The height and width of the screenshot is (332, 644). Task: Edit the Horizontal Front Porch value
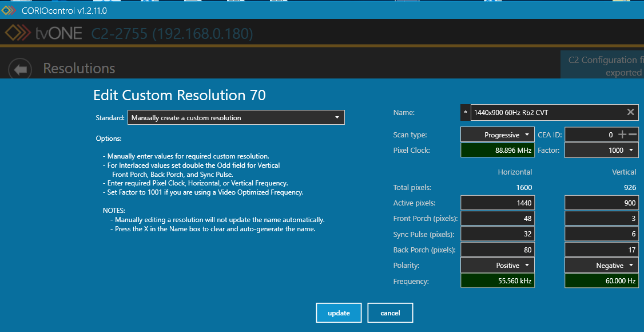[x=497, y=219]
